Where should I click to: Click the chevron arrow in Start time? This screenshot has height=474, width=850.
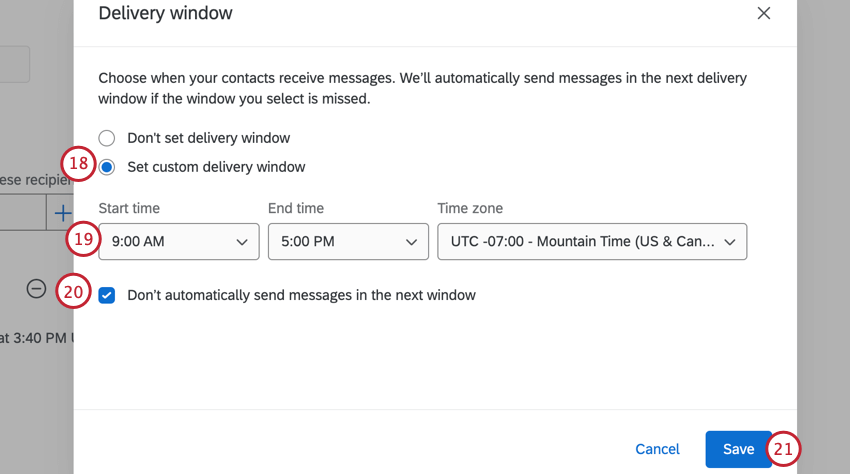click(241, 242)
